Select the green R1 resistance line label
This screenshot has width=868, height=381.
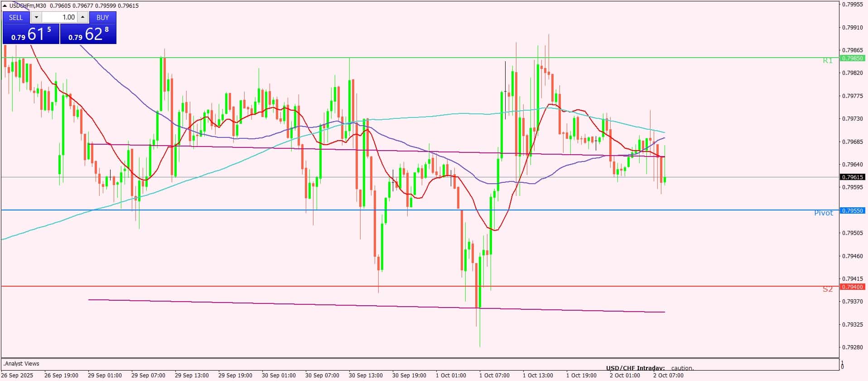[828, 60]
